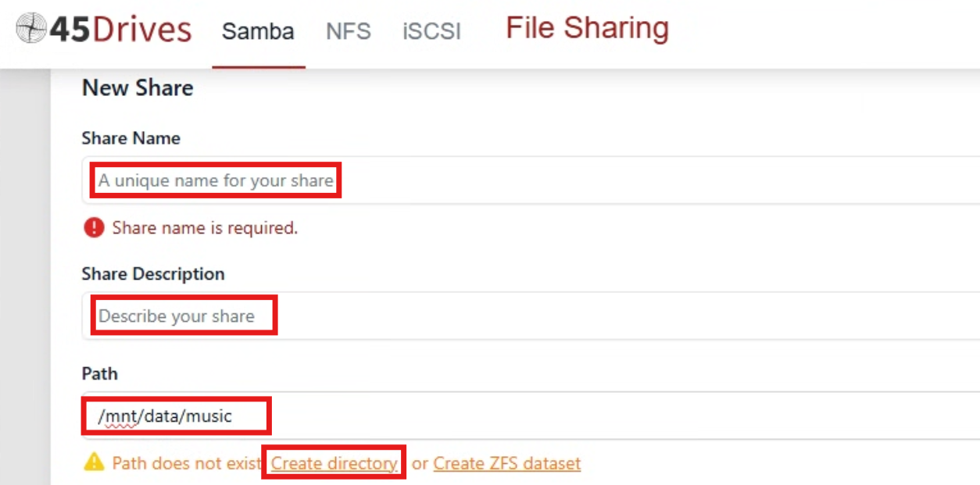
Task: Click the gray left sidebar strip
Action: (x=25, y=277)
